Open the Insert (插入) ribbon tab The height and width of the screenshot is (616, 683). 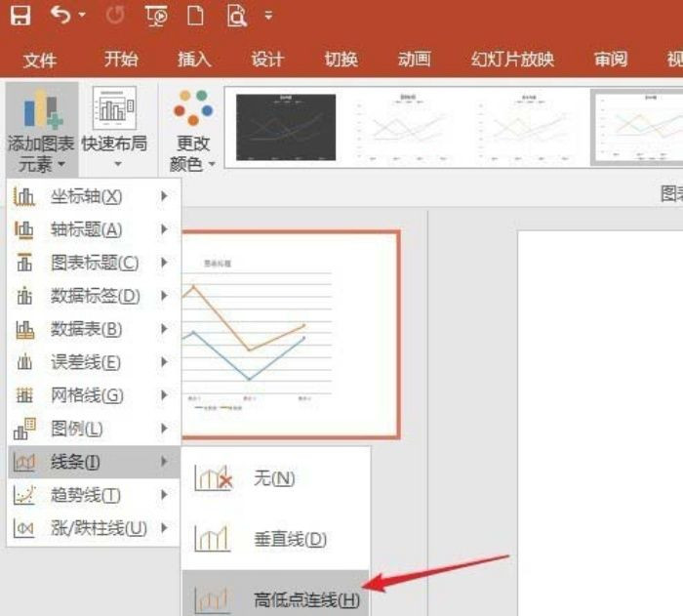[x=194, y=60]
